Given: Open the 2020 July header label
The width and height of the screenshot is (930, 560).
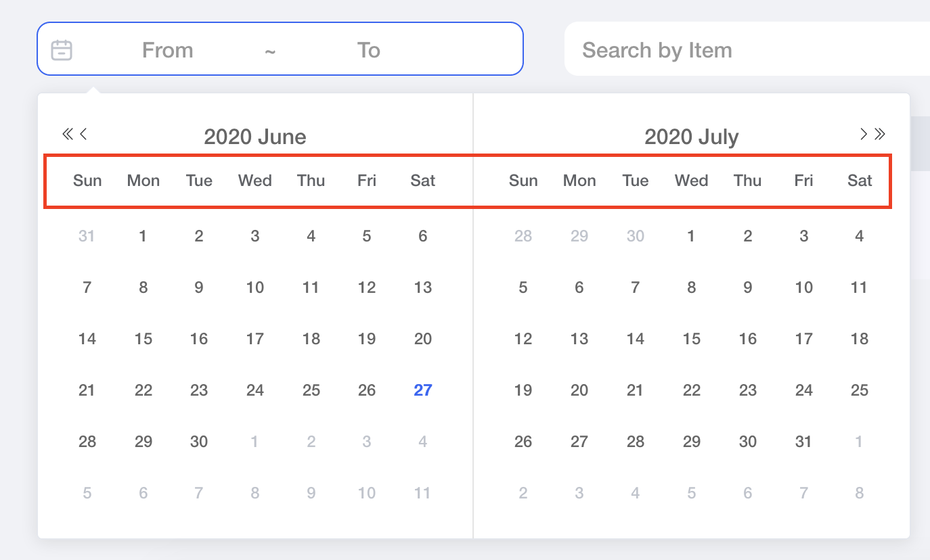Looking at the screenshot, I should coord(691,137).
